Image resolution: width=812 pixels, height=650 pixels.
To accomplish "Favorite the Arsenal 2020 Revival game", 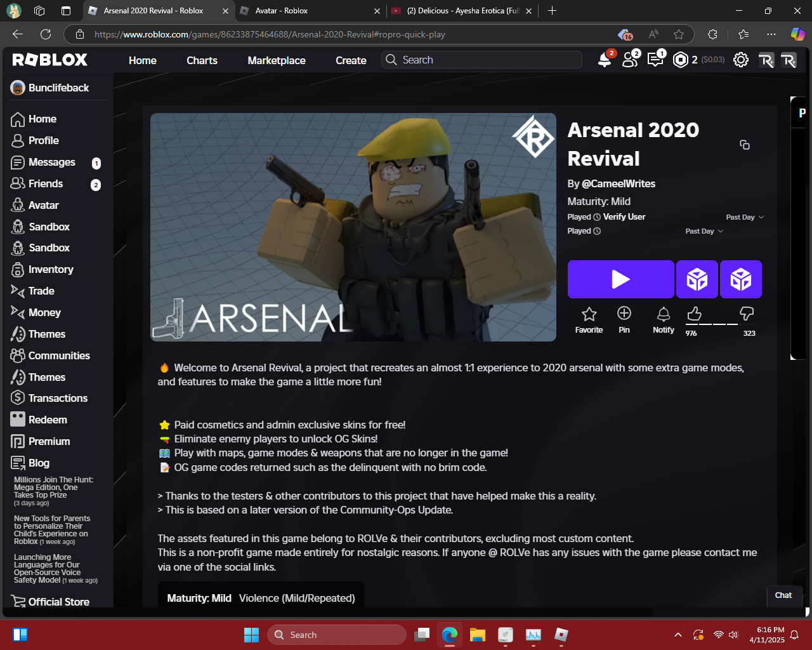I will click(589, 320).
